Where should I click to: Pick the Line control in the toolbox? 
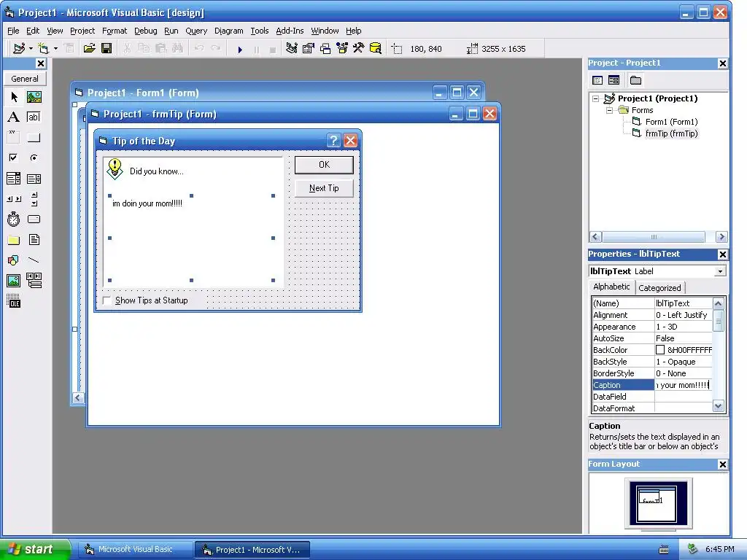[x=34, y=260]
